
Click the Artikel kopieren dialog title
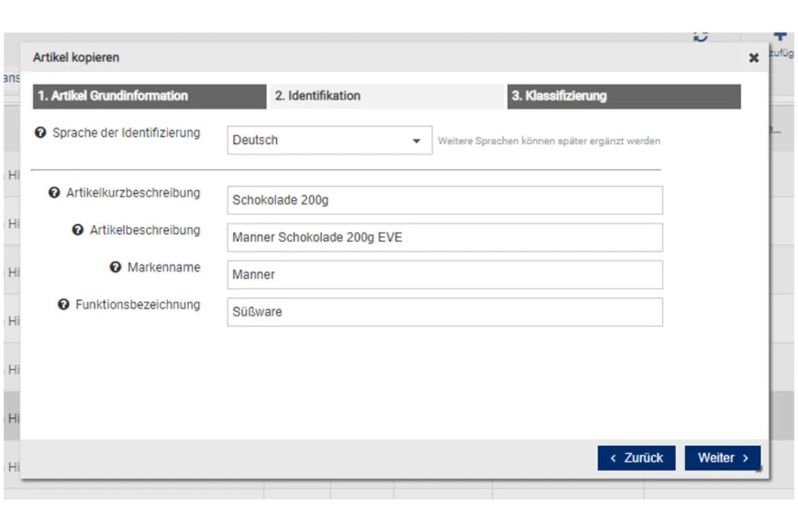pyautogui.click(x=76, y=57)
